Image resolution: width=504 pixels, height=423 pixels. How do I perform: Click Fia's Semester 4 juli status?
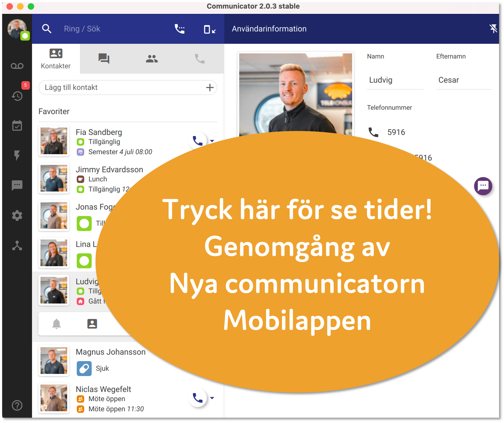(x=114, y=152)
